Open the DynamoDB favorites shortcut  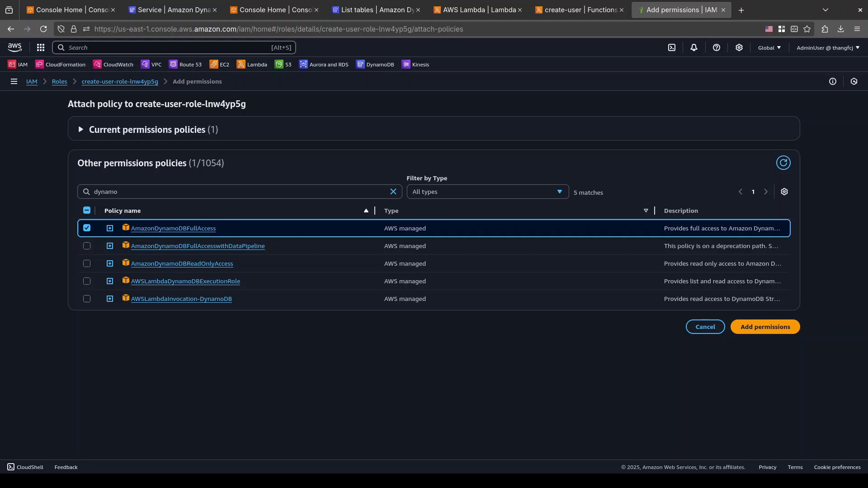tap(375, 64)
